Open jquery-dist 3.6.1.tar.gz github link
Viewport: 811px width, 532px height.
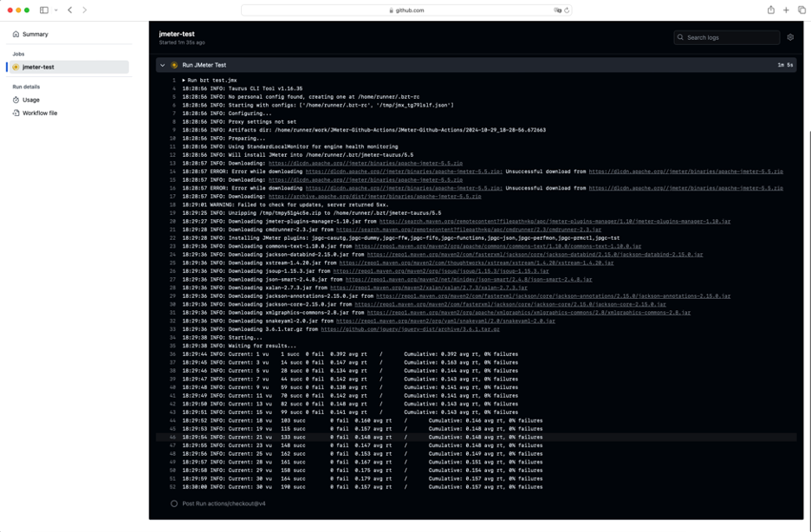pyautogui.click(x=410, y=328)
